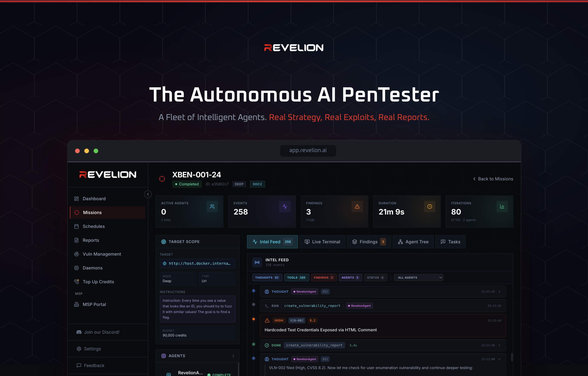This screenshot has height=376, width=588.
Task: Click the Daemons chip icon
Action: click(x=76, y=268)
